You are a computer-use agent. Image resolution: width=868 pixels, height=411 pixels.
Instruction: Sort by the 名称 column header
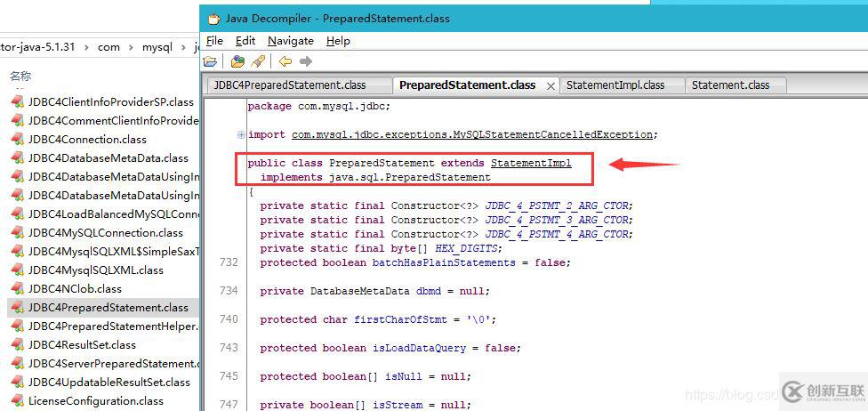click(x=20, y=77)
